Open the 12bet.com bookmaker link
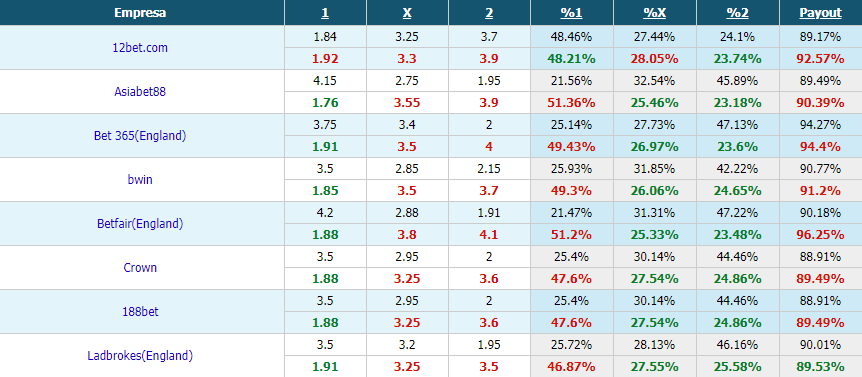Image resolution: width=862 pixels, height=377 pixels. tap(140, 48)
